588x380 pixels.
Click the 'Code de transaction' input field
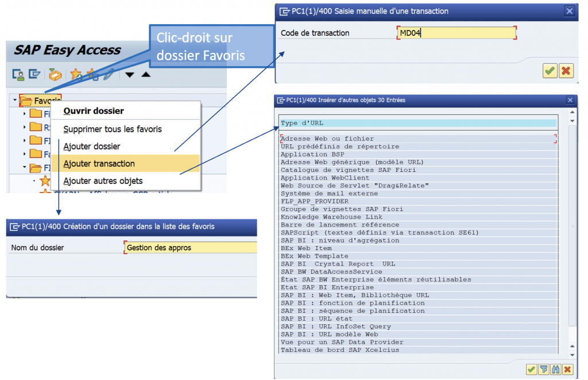click(457, 33)
